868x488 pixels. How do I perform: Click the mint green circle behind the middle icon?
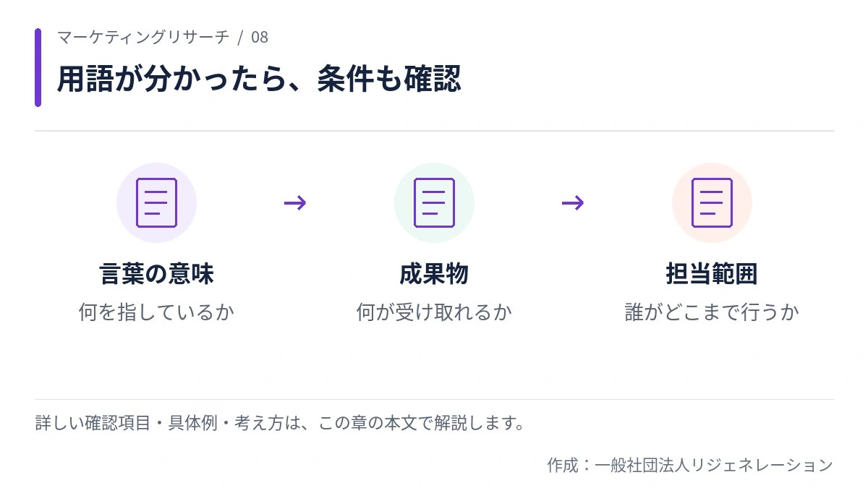click(434, 202)
